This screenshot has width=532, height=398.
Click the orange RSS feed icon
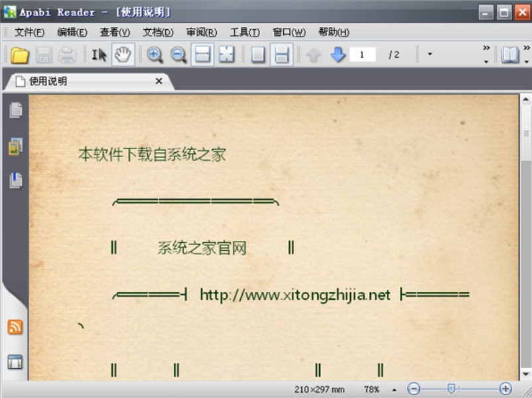pyautogui.click(x=15, y=327)
